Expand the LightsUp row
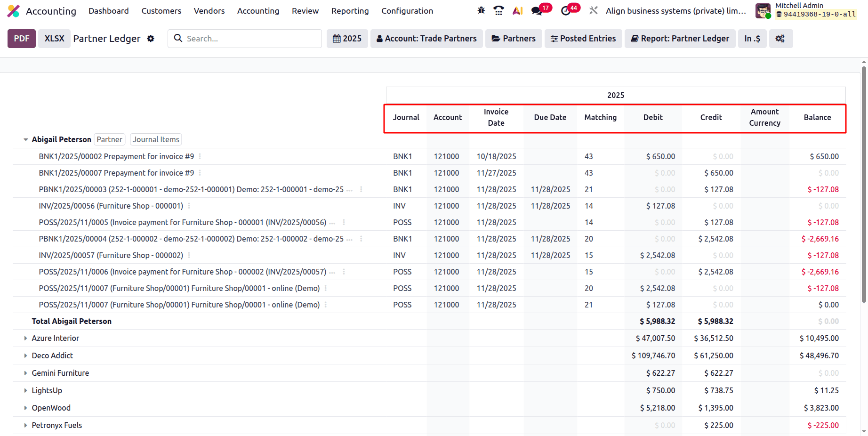This screenshot has height=436, width=868. point(25,390)
